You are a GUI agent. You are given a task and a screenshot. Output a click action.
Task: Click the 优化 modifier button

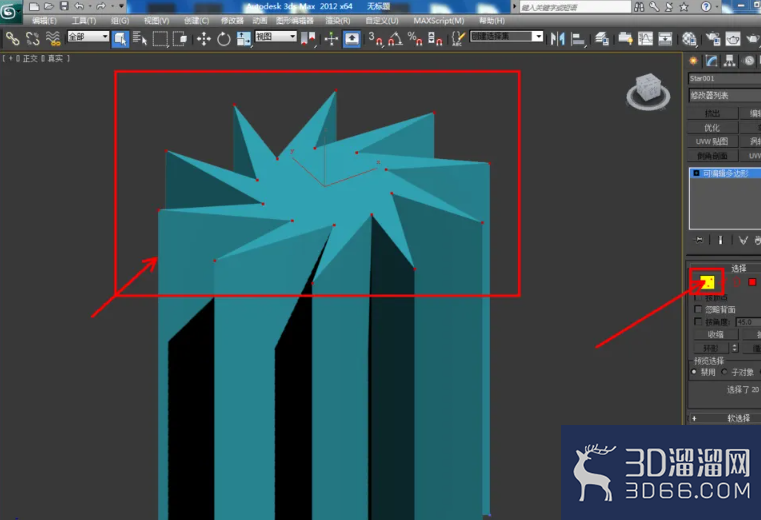712,128
